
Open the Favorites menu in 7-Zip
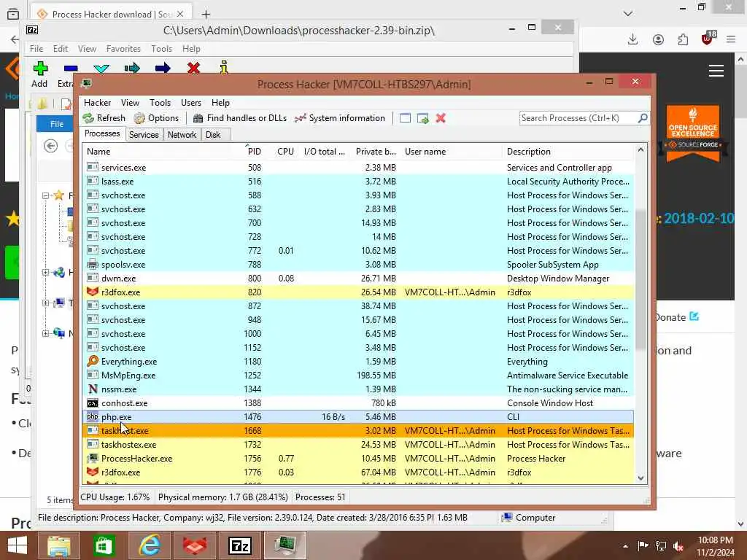[x=123, y=49]
